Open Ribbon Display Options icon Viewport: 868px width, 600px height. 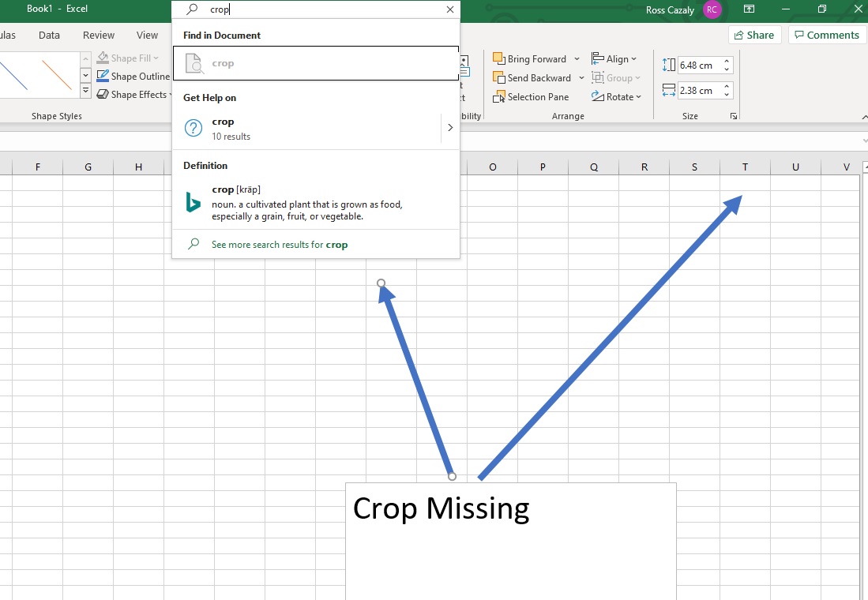pos(749,9)
